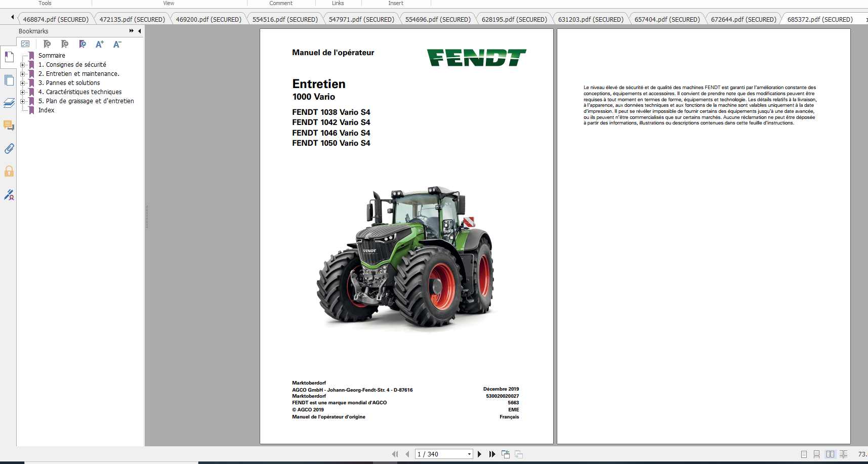868x464 pixels.
Task: Open the Comment ribbon group
Action: coord(281,3)
